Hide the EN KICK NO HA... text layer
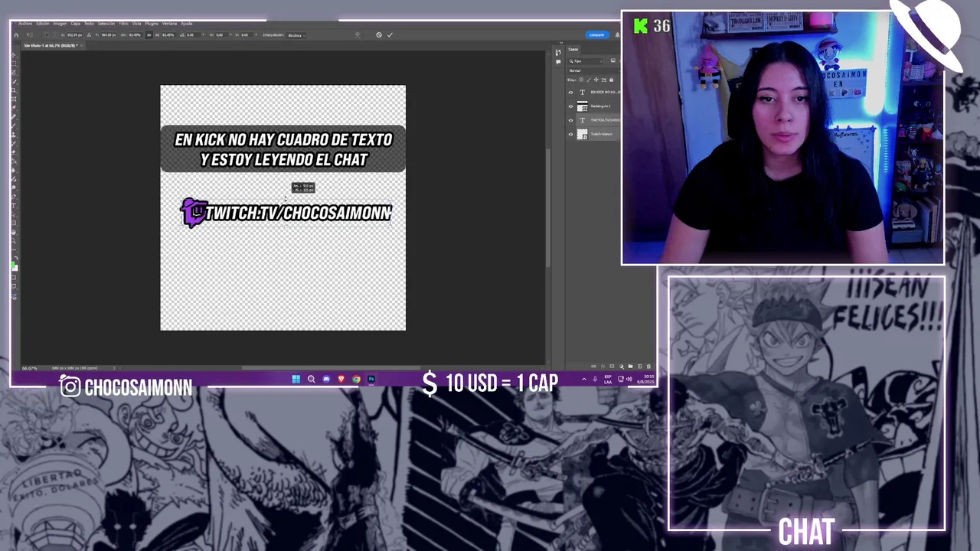Screen dimensions: 980x551 coord(570,93)
